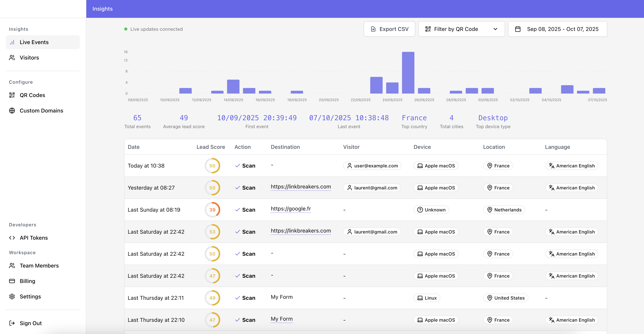
Task: Click the Export CSV button
Action: (389, 29)
